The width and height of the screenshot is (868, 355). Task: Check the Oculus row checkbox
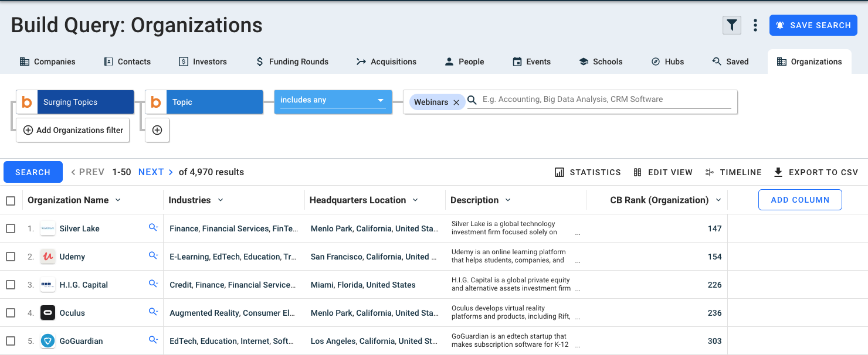tap(11, 313)
